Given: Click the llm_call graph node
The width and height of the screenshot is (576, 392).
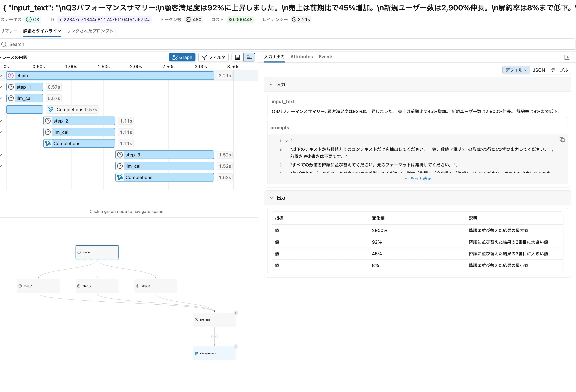Looking at the screenshot, I should pyautogui.click(x=214, y=320).
